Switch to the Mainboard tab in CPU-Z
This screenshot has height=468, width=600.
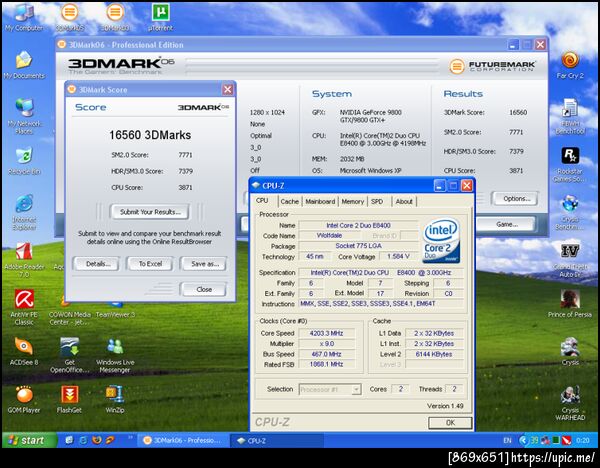click(320, 201)
